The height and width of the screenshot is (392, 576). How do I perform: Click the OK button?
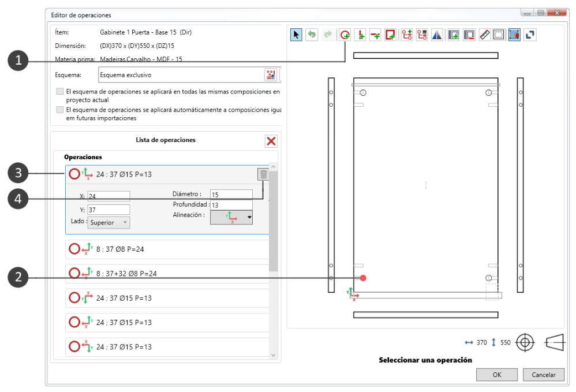pos(497,375)
